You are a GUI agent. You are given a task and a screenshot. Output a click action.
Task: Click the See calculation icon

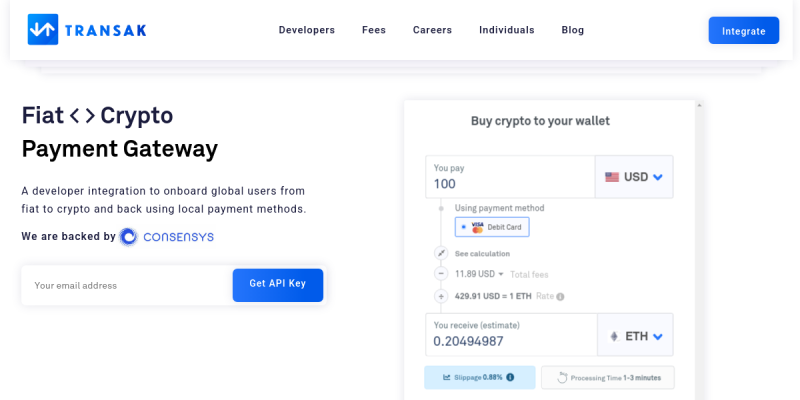click(440, 254)
